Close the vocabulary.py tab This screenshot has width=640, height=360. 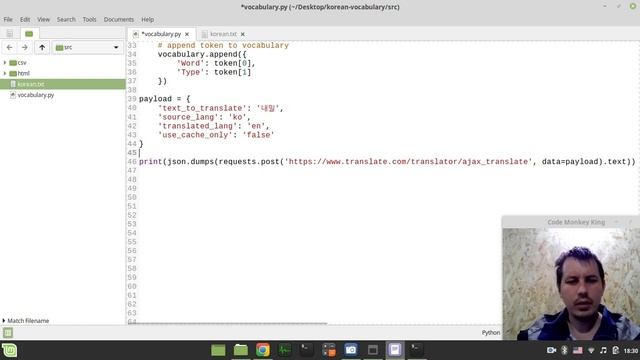pyautogui.click(x=187, y=34)
